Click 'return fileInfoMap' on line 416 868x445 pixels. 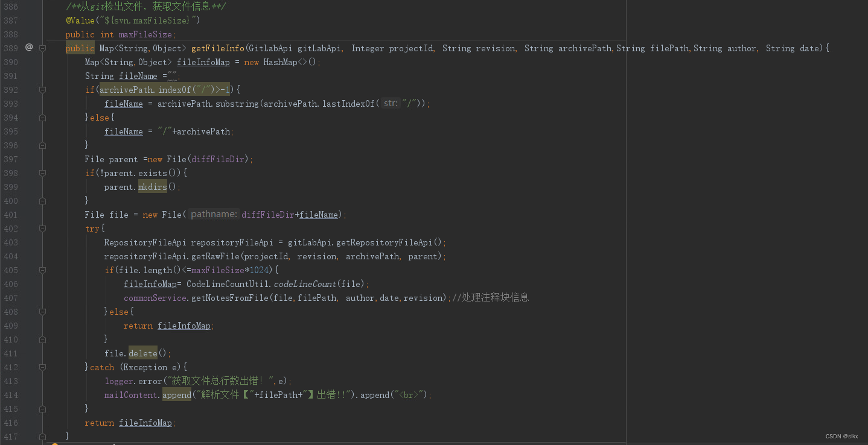[x=129, y=423]
